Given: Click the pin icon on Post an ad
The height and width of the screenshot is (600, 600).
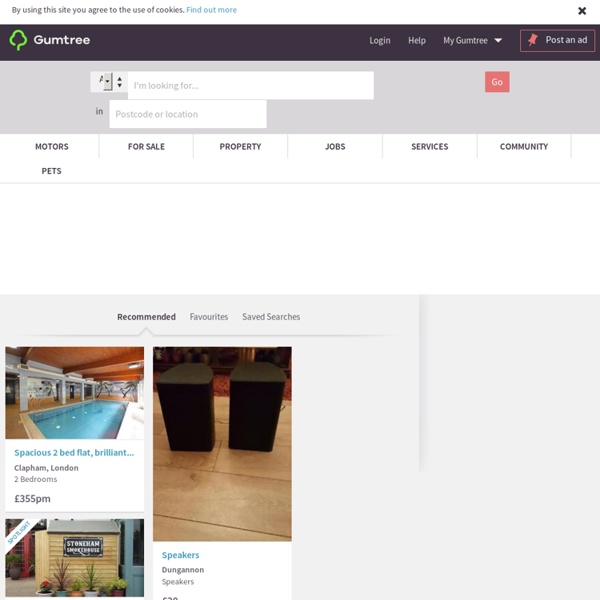Looking at the screenshot, I should tap(533, 40).
